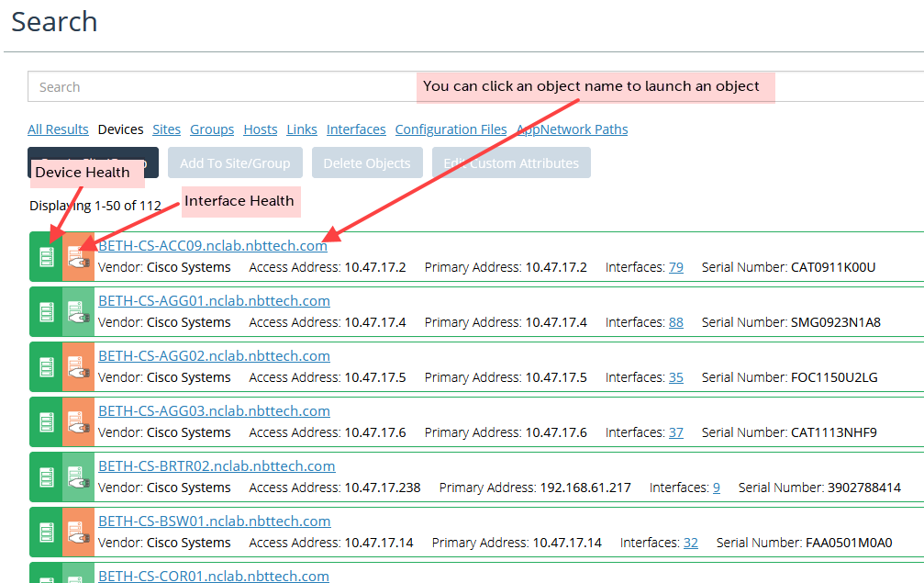
Task: Open the Configuration Files tab
Action: [x=451, y=129]
